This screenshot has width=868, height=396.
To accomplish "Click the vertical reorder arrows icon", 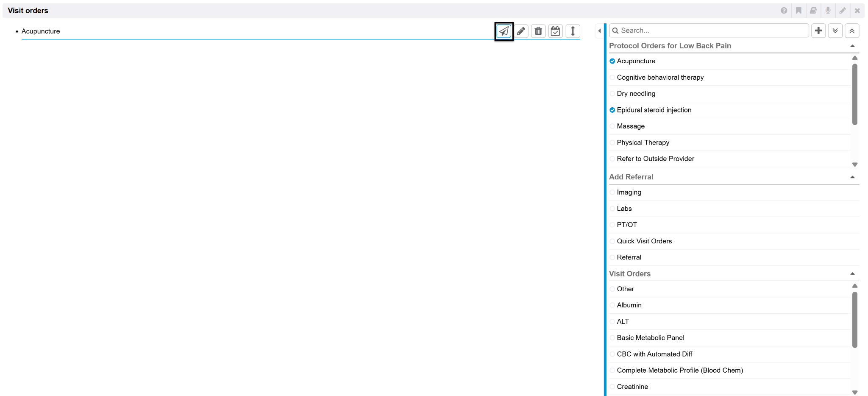I will pyautogui.click(x=573, y=31).
